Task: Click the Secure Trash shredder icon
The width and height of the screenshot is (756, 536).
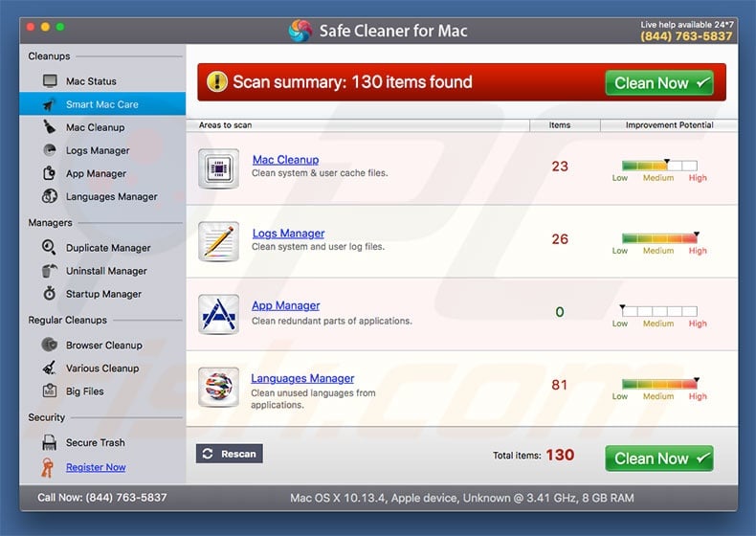Action: click(x=49, y=442)
